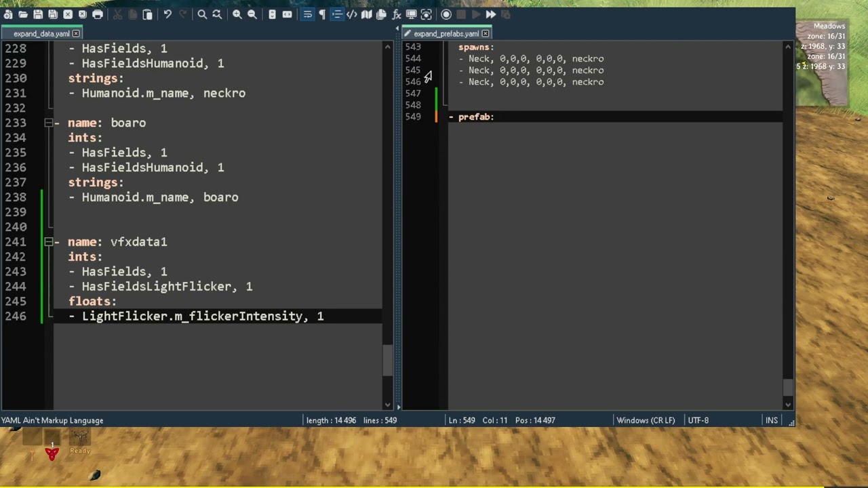
Task: Open the Find dialog via magnifier icon
Action: (x=202, y=14)
